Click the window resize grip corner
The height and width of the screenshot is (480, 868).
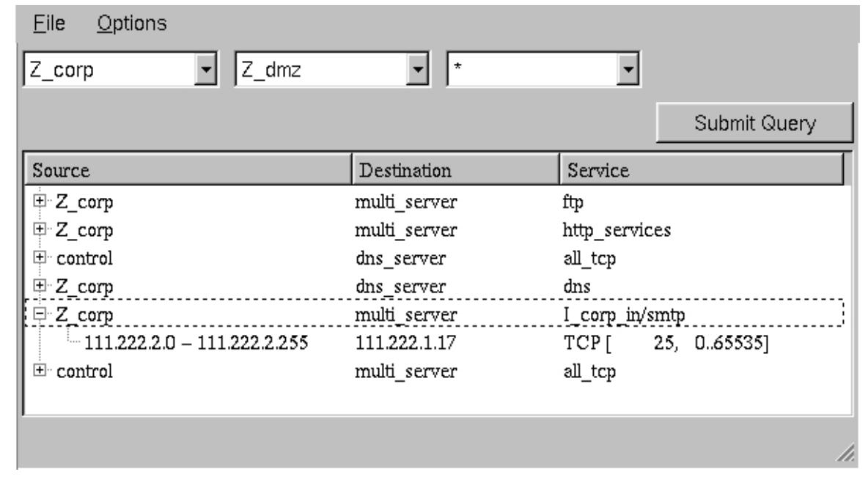point(846,453)
